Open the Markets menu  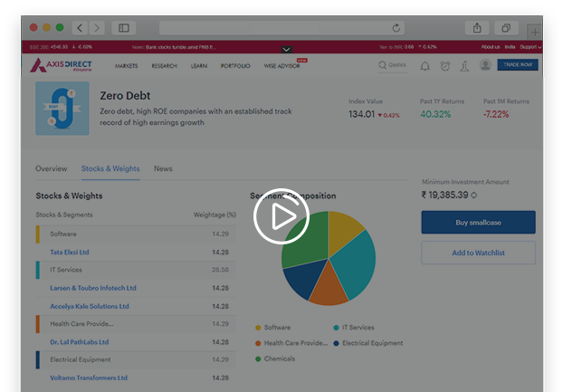click(x=126, y=66)
